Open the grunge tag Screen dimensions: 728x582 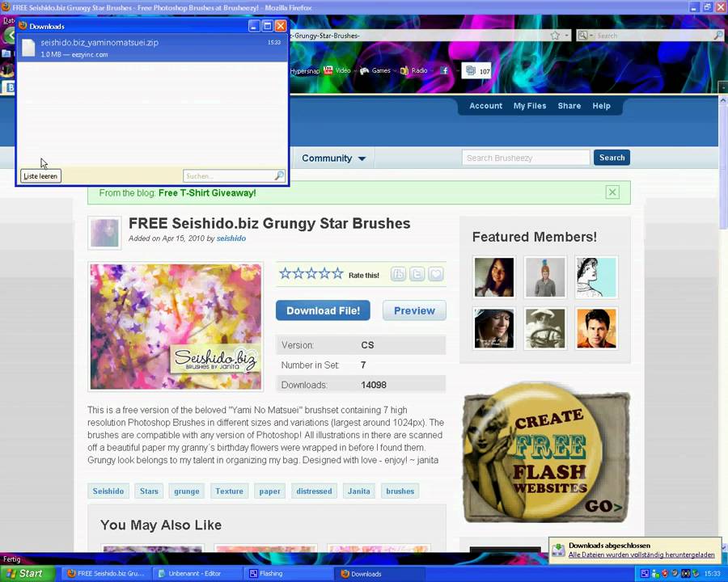[187, 491]
